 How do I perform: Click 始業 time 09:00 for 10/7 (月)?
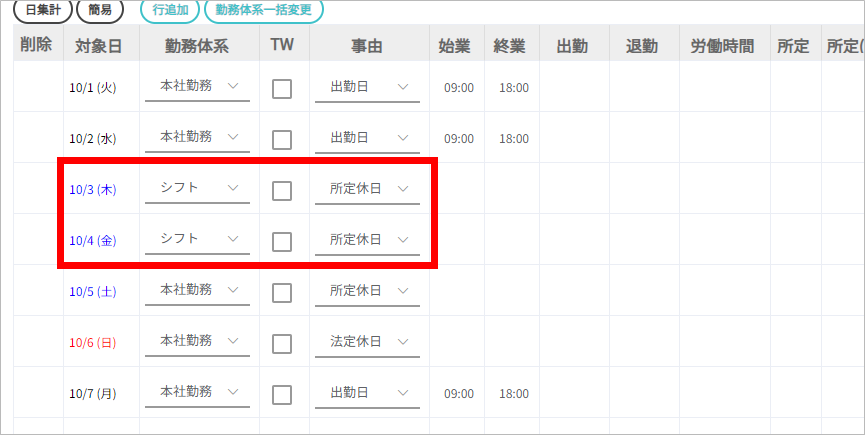pos(459,394)
